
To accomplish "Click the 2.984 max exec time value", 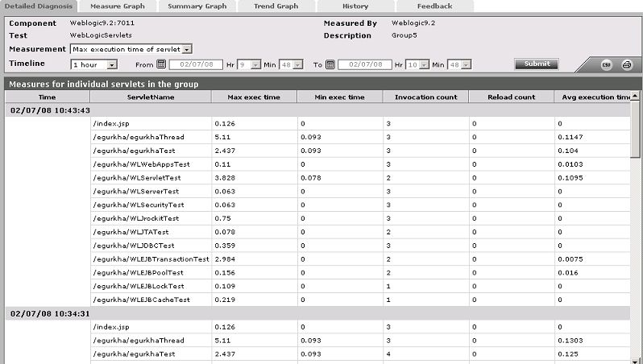I will coord(225,259).
